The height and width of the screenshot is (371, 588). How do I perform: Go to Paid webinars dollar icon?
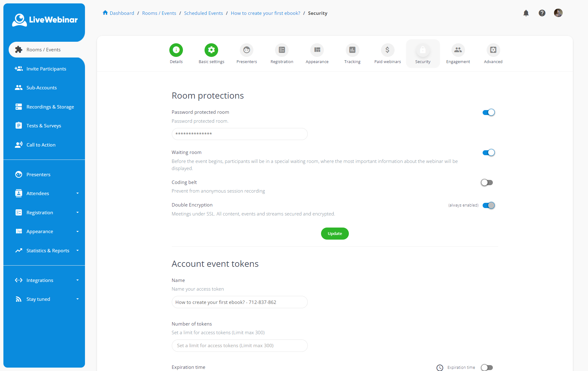pyautogui.click(x=387, y=50)
